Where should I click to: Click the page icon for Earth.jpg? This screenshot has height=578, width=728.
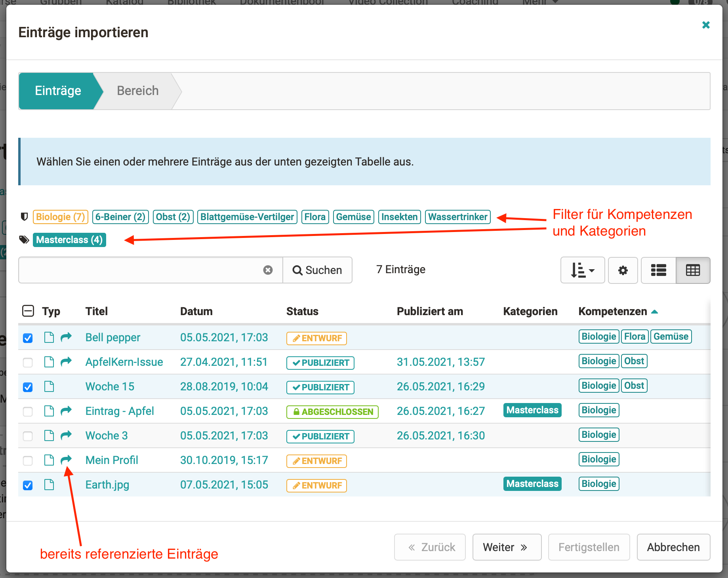click(49, 485)
